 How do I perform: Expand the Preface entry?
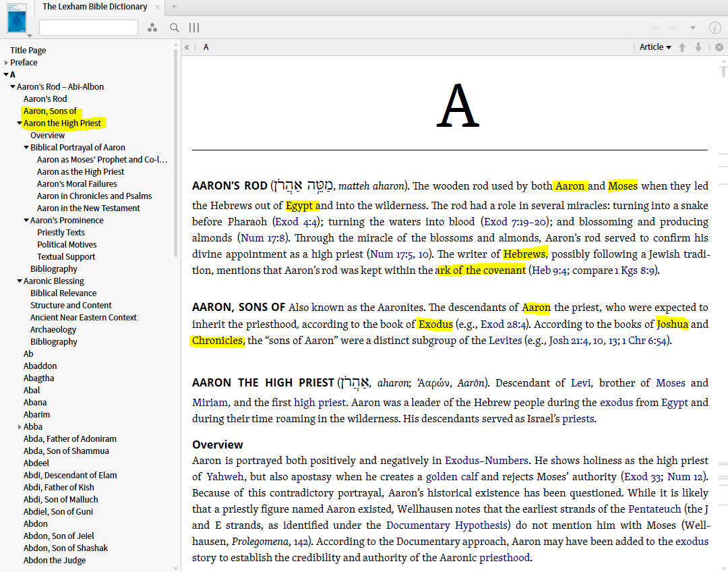click(x=6, y=62)
